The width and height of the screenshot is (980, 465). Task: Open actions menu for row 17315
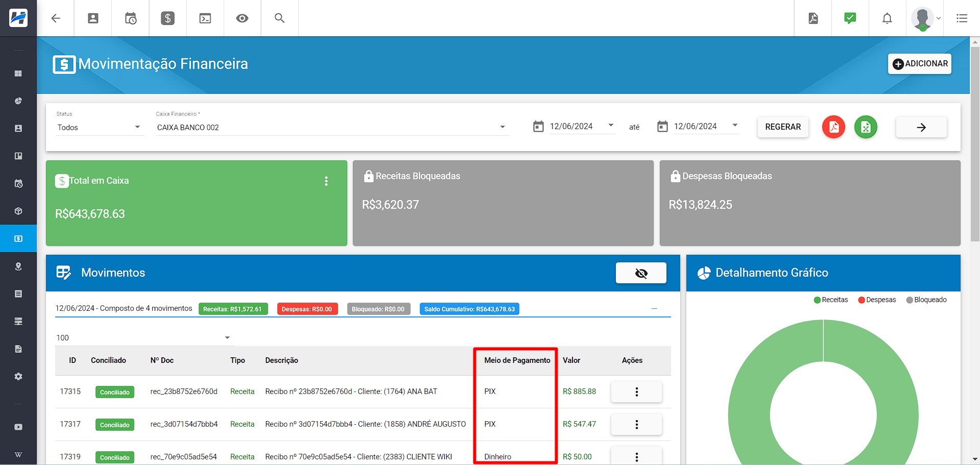pyautogui.click(x=636, y=392)
